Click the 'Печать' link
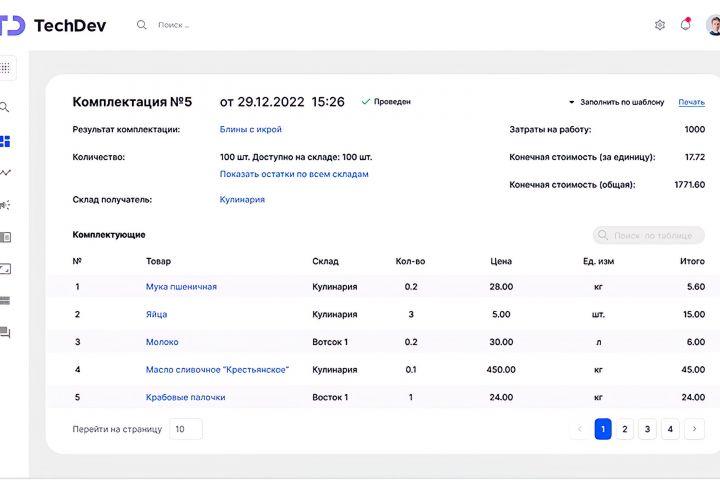This screenshot has height=480, width=720. point(692,102)
